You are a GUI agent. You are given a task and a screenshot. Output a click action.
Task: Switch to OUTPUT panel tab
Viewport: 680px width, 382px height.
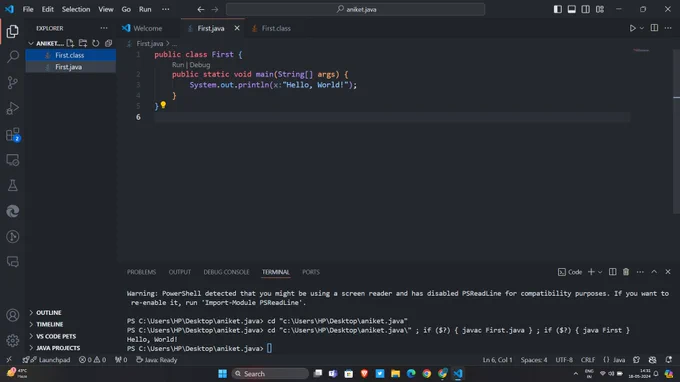pyautogui.click(x=180, y=272)
